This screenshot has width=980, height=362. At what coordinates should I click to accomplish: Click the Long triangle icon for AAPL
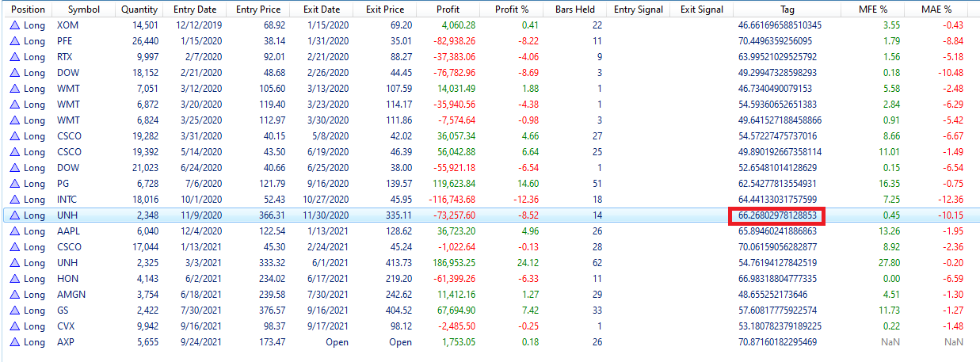point(13,231)
